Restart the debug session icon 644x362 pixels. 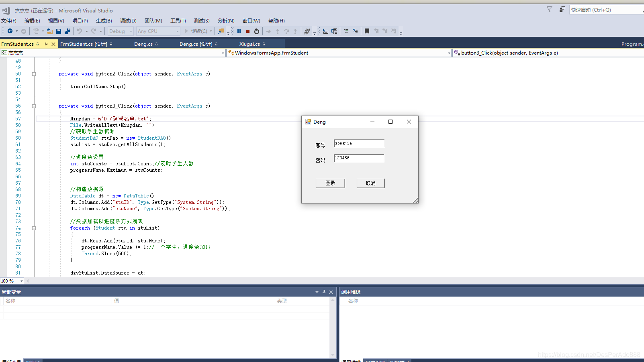point(257,31)
